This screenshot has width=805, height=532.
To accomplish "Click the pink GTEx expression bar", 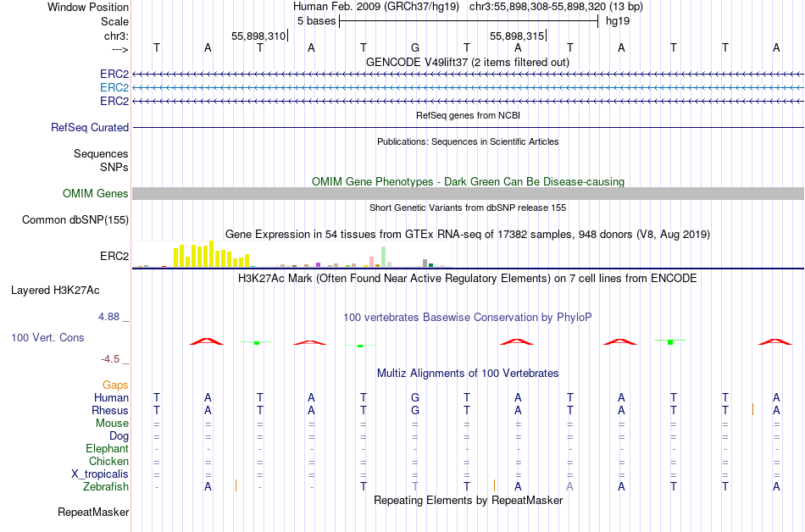I will (x=371, y=262).
